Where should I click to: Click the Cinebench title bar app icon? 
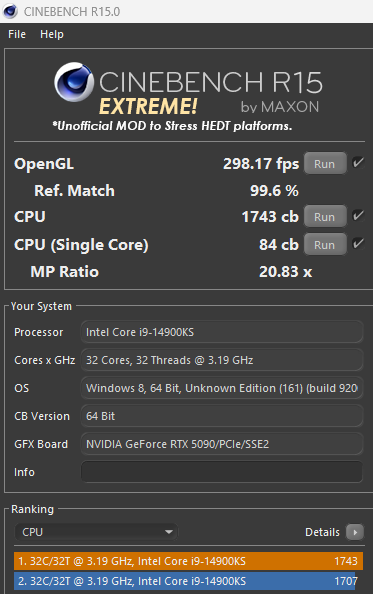click(x=10, y=11)
